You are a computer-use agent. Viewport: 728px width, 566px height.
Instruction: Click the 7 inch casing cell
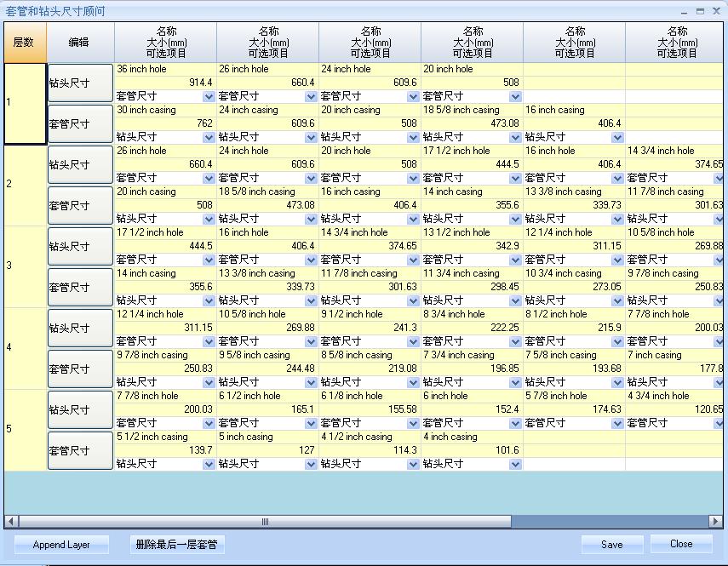[x=674, y=355]
